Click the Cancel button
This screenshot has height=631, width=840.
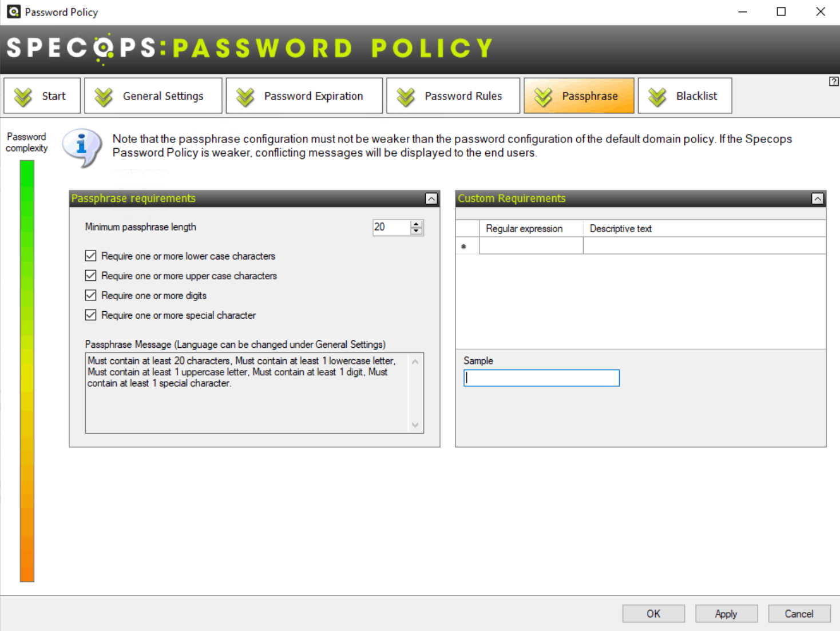[x=799, y=614]
